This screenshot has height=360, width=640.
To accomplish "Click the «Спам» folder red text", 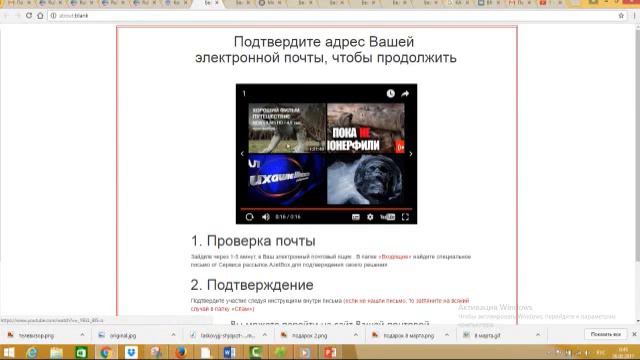I will click(x=242, y=309).
